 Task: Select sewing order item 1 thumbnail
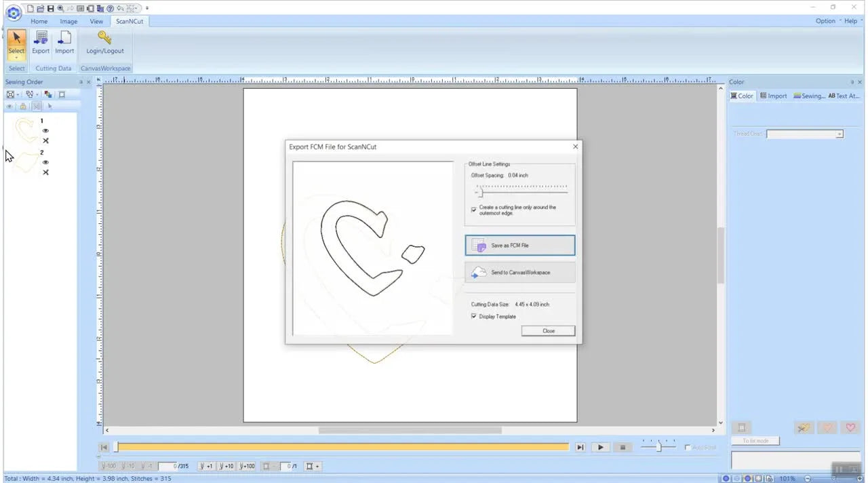pyautogui.click(x=25, y=130)
